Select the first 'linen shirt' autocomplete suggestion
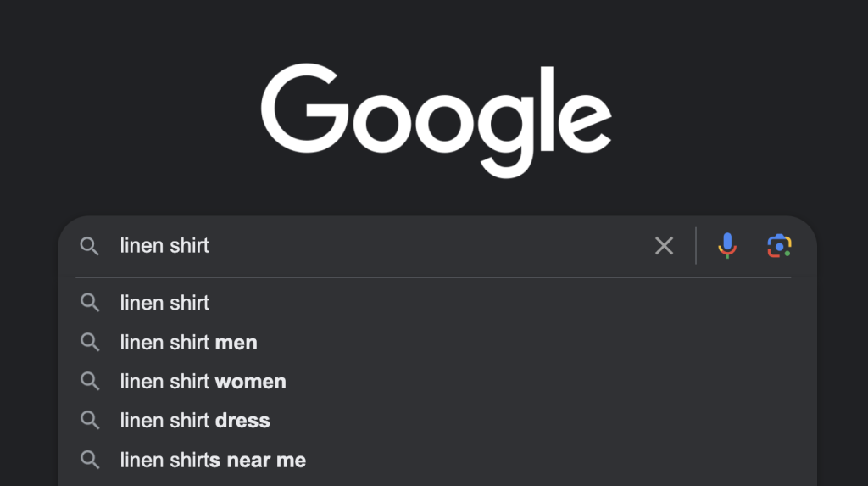 pos(437,303)
